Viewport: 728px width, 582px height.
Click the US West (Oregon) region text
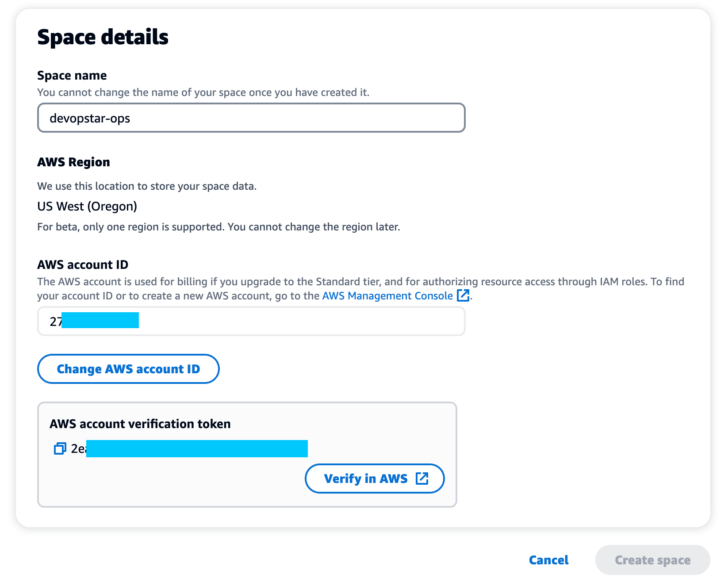pos(87,207)
